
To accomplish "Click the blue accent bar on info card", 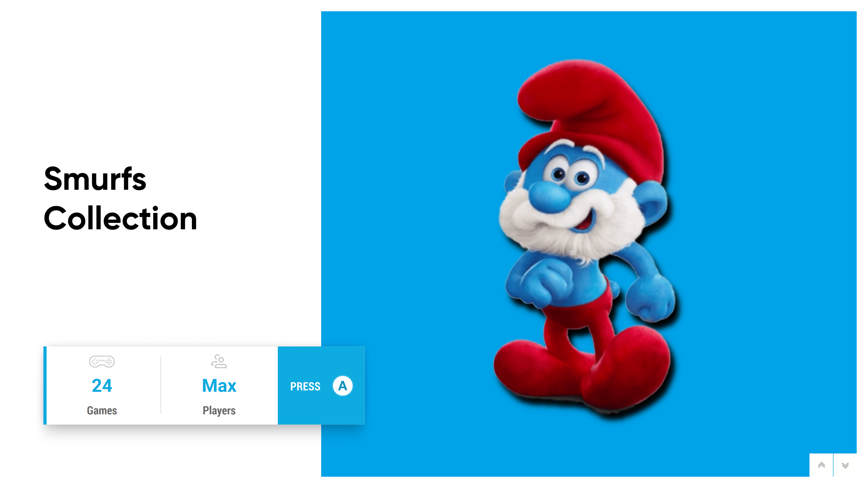I will (x=45, y=385).
